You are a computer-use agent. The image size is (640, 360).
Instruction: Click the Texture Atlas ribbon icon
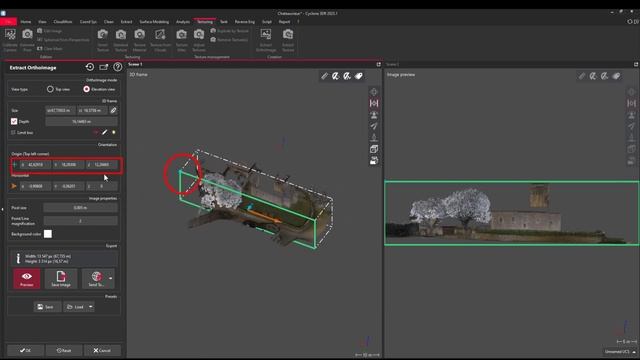182,40
